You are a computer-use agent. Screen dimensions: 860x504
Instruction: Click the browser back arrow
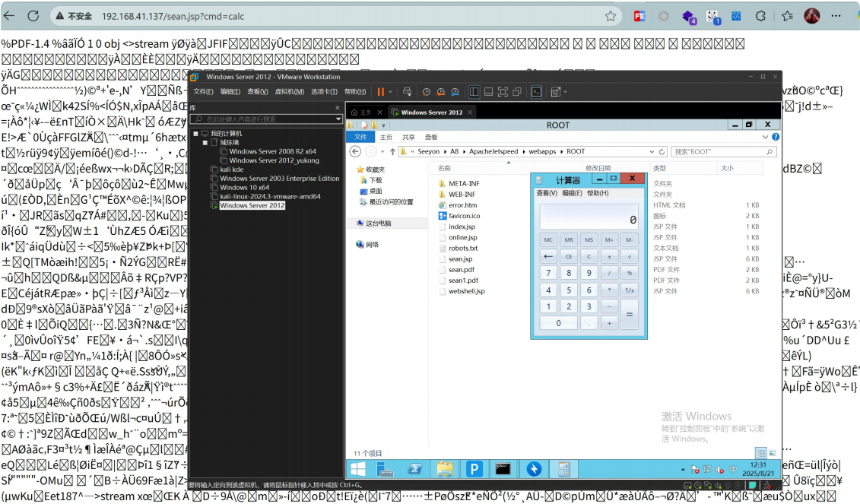(9, 16)
